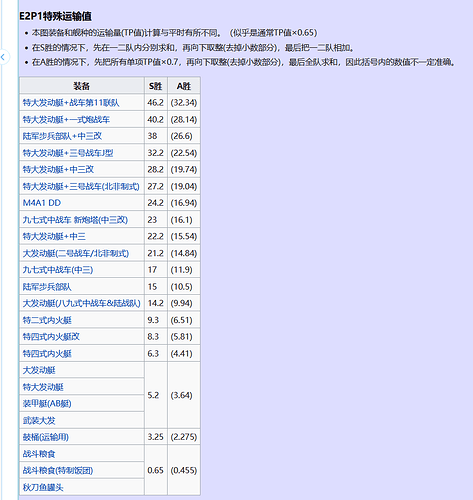
Task: Open the M4A1 DD link
Action: pos(42,203)
